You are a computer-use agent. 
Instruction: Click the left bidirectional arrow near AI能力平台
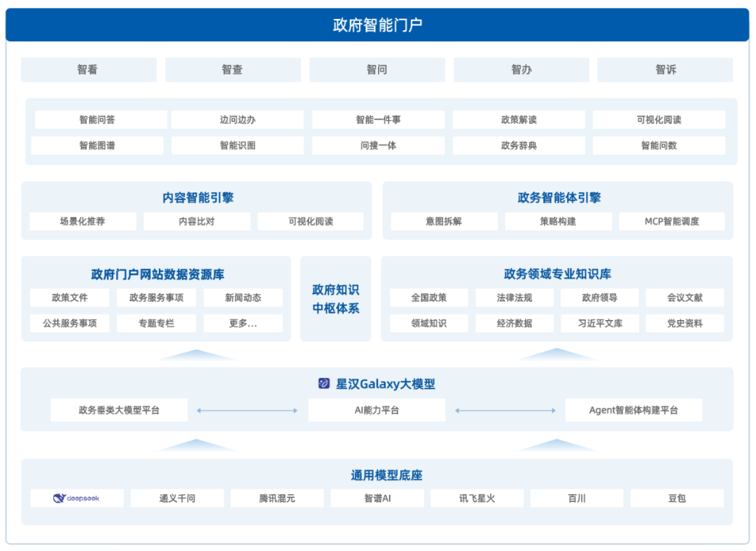[247, 410]
